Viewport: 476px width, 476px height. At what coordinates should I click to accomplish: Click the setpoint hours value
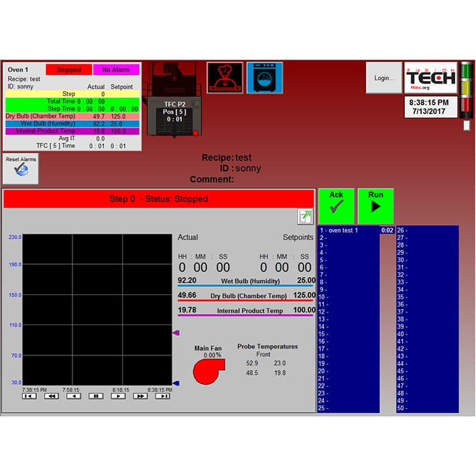click(263, 267)
